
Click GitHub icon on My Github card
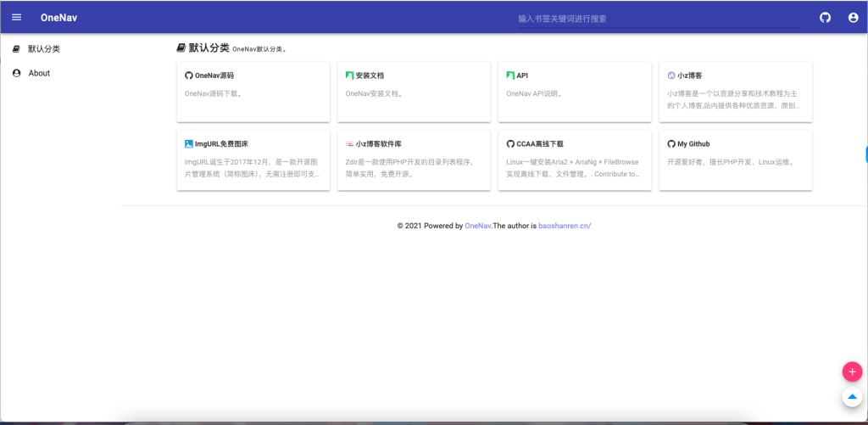click(671, 143)
